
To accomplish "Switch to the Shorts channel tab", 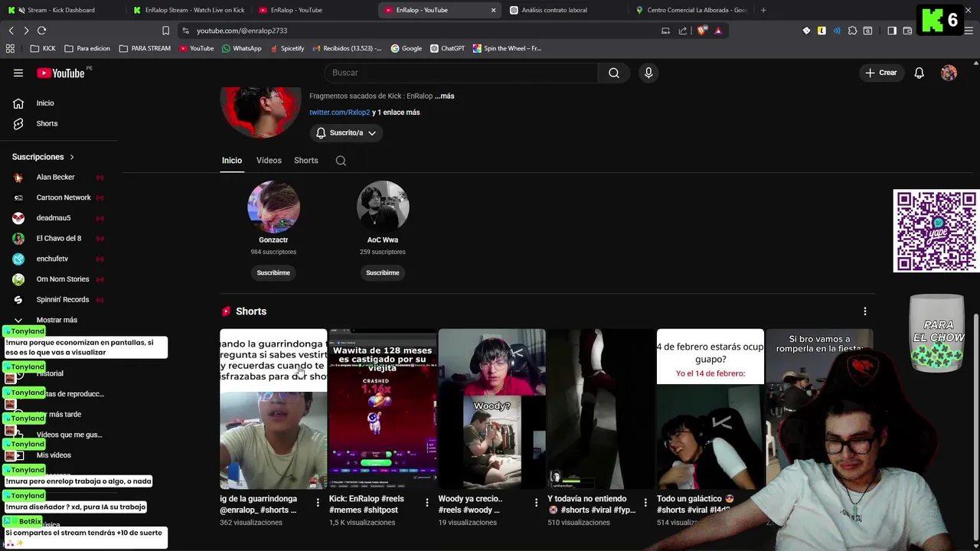I will pyautogui.click(x=305, y=161).
